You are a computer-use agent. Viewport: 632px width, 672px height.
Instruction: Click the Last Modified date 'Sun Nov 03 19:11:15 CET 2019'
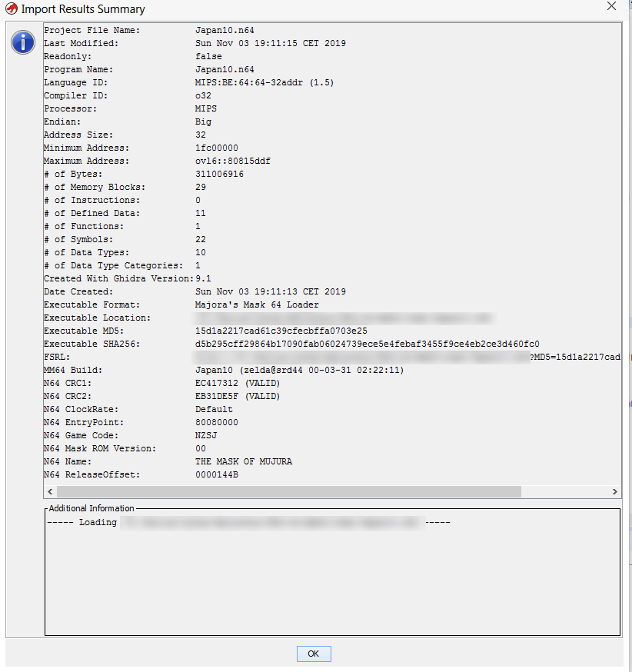[x=271, y=43]
